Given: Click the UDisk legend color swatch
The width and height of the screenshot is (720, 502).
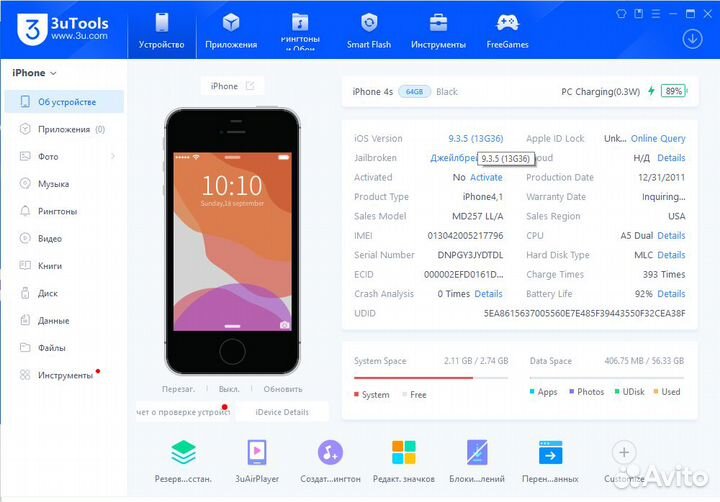Looking at the screenshot, I should (617, 392).
